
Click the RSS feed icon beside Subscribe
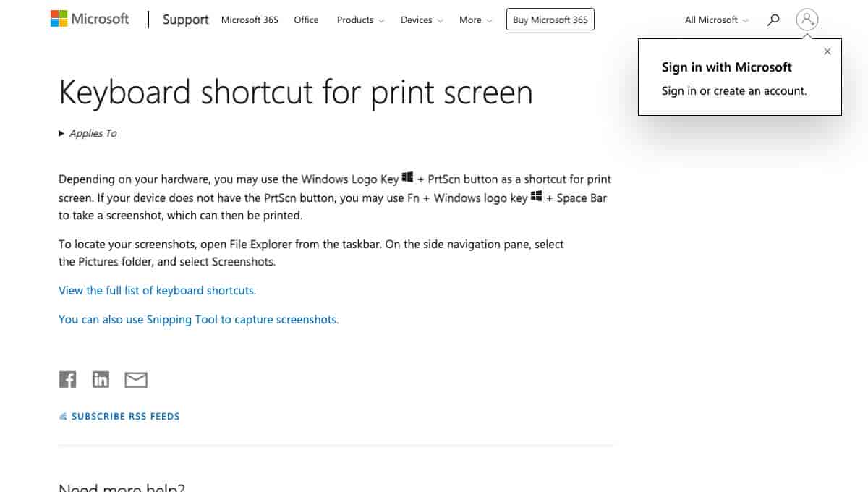coord(63,417)
